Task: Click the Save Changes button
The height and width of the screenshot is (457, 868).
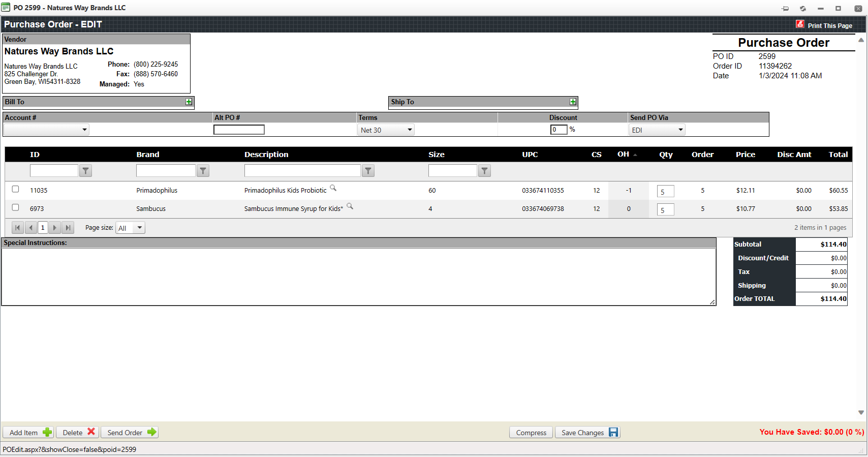Action: tap(587, 433)
